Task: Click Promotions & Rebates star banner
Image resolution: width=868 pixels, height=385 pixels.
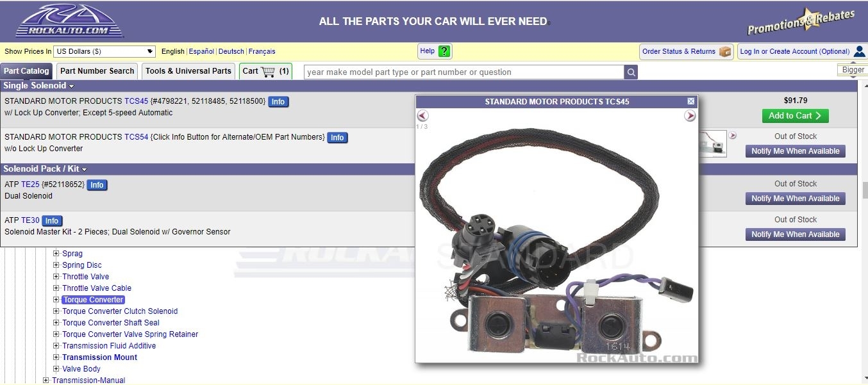Action: coord(801,22)
